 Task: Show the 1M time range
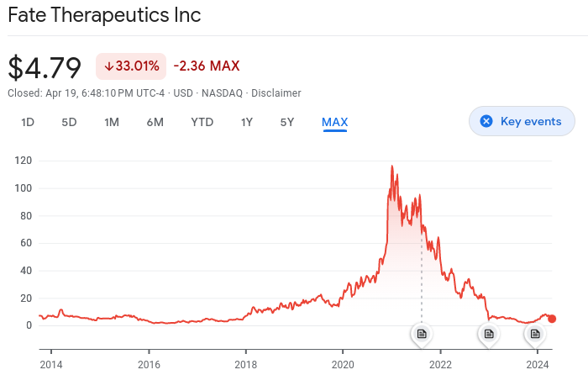112,122
